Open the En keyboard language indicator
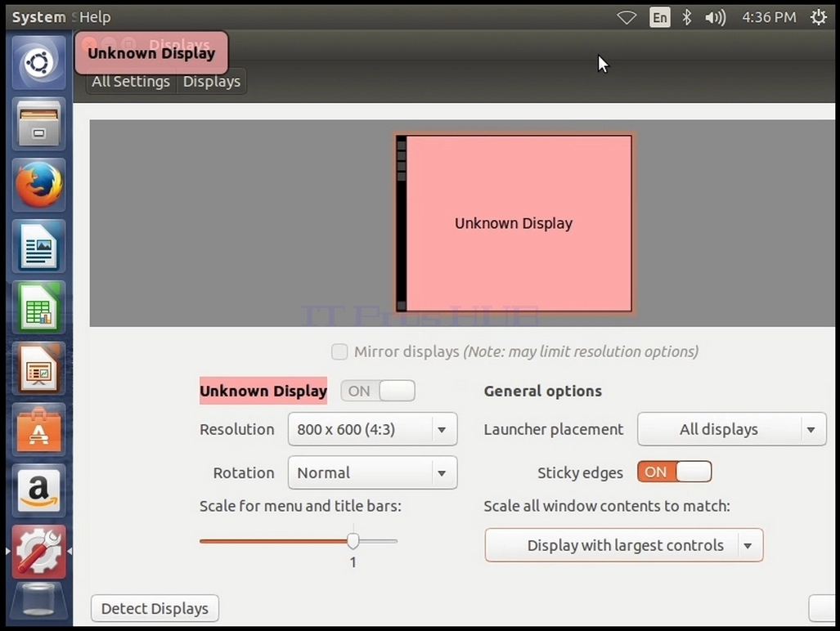 [659, 18]
